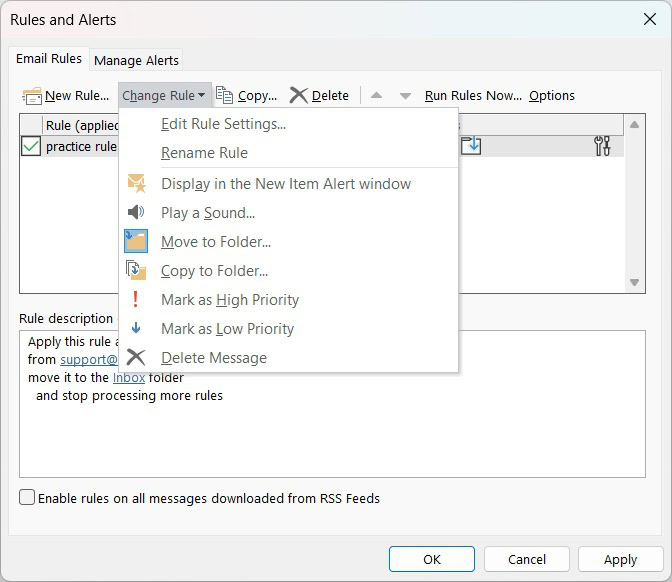
Task: Collapse the Change Rule dropdown
Action: (x=164, y=96)
